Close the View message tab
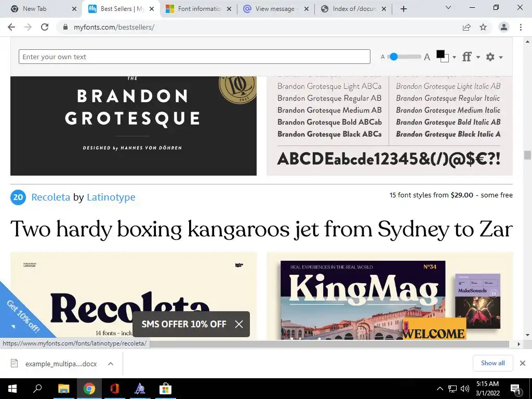Viewport: 532px width, 399px height. pos(307,9)
